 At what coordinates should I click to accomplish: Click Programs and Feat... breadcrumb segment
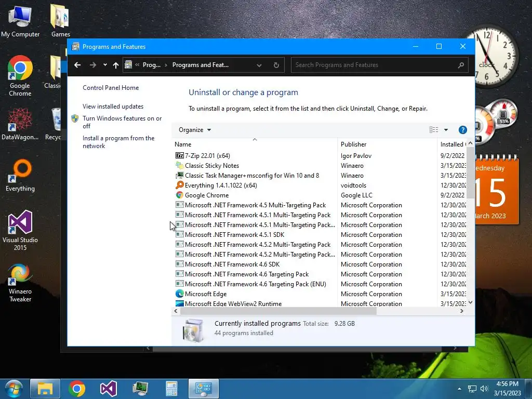(200, 65)
